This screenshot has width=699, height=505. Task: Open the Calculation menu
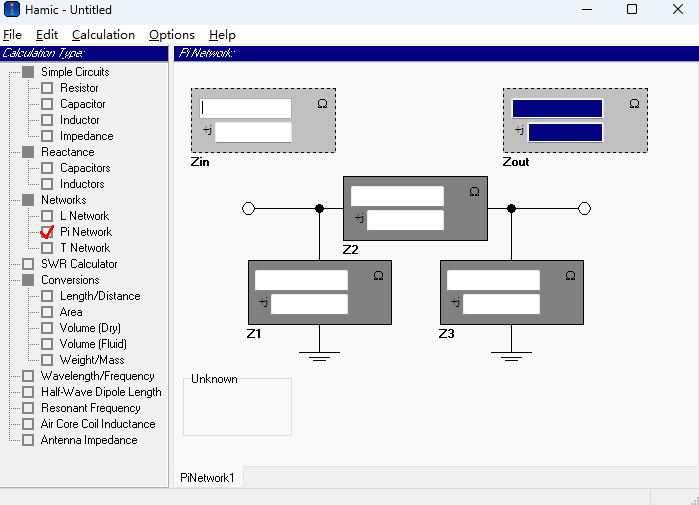click(103, 35)
